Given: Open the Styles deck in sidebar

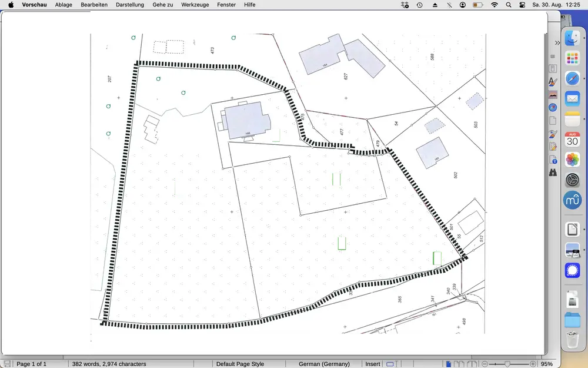Looking at the screenshot, I should pos(553,81).
